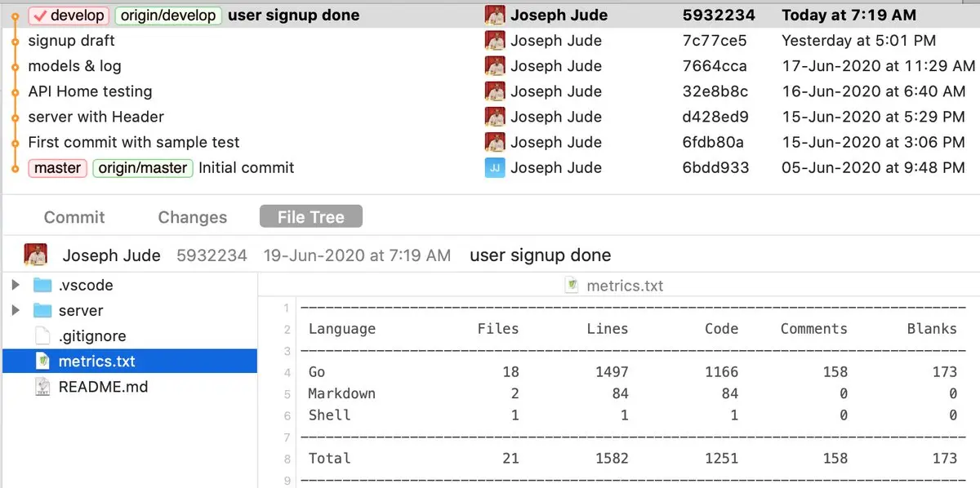Expand the server folder disclosure triangle
980x488 pixels.
pos(16,311)
